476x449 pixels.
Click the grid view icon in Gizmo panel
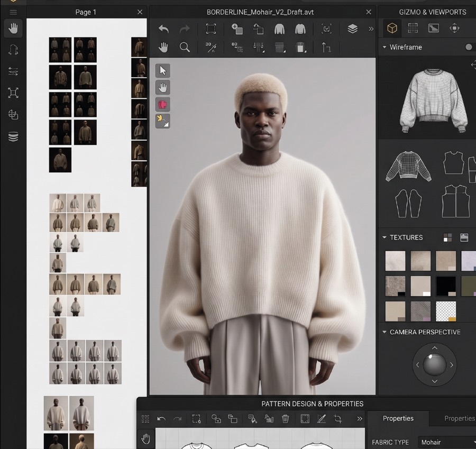pyautogui.click(x=413, y=28)
